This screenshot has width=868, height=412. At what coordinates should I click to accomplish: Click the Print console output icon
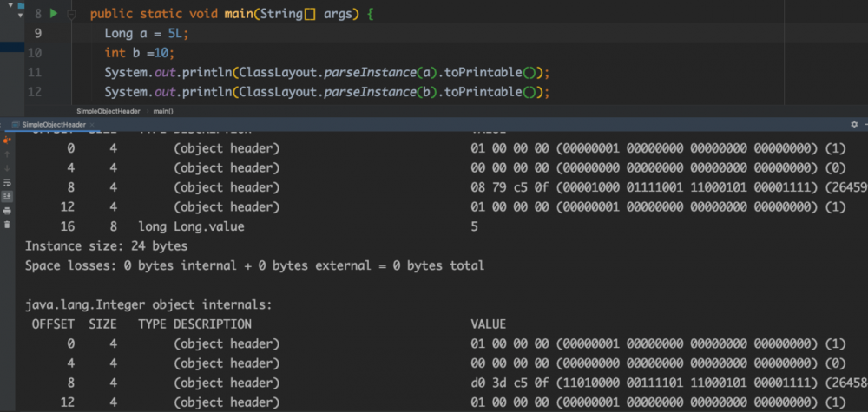(x=8, y=210)
